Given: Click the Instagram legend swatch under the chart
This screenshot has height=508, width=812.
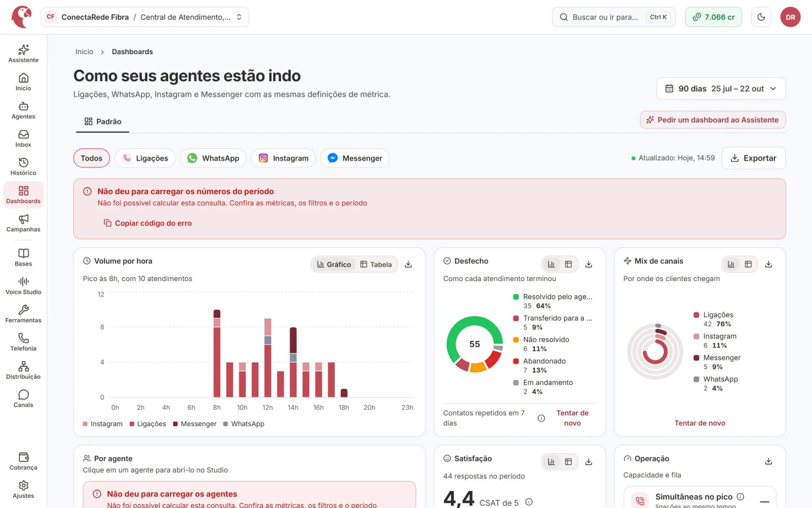Looking at the screenshot, I should click(x=85, y=424).
